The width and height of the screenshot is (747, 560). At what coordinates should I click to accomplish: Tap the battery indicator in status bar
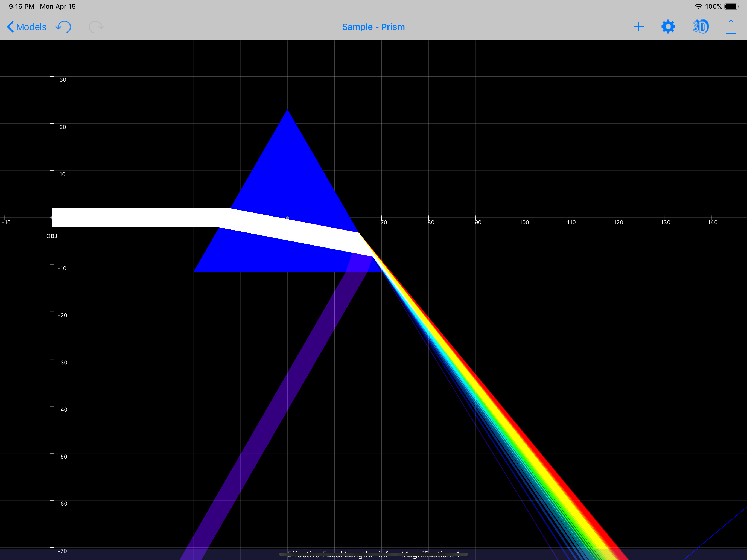tap(731, 6)
